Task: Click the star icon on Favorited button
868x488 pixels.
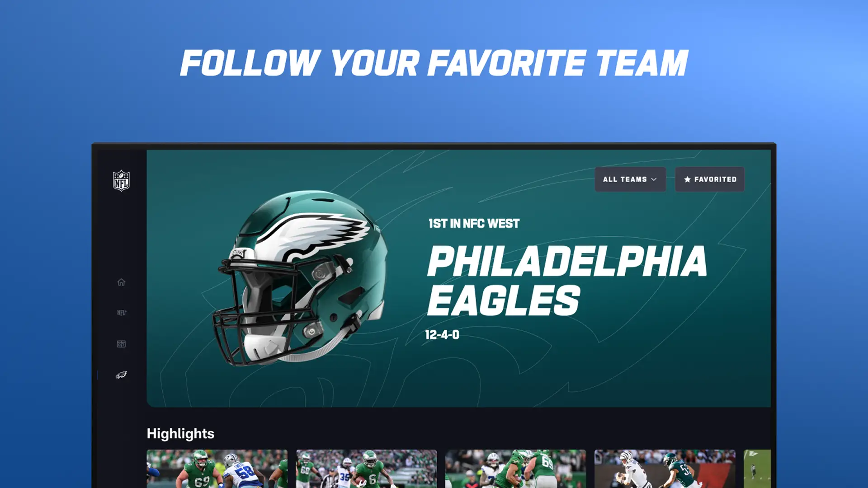Action: (687, 179)
